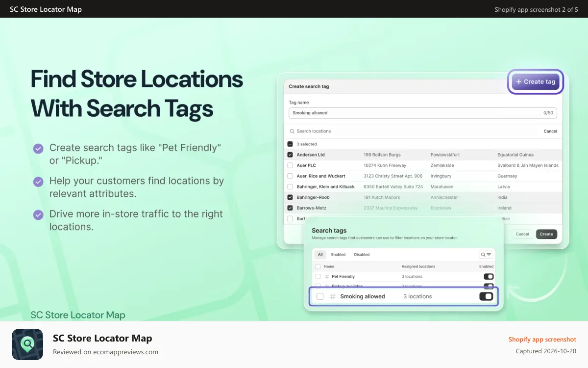Viewport: 588px width, 368px height.
Task: Select the Auer, Rice and Wuckert checkbox
Action: coord(290,176)
